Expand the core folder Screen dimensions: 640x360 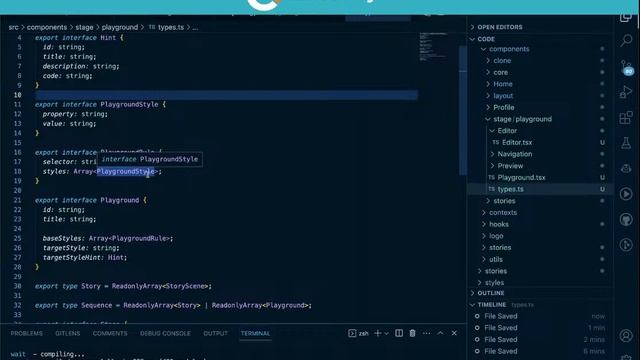click(500, 72)
